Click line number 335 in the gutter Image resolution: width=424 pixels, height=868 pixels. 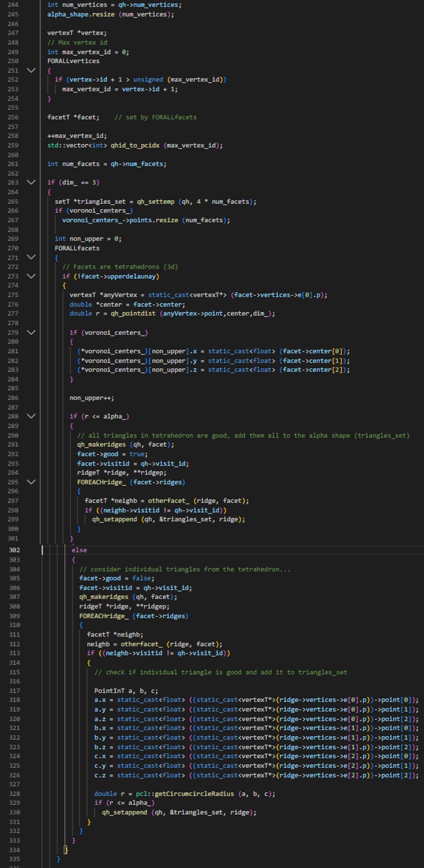tap(14, 859)
